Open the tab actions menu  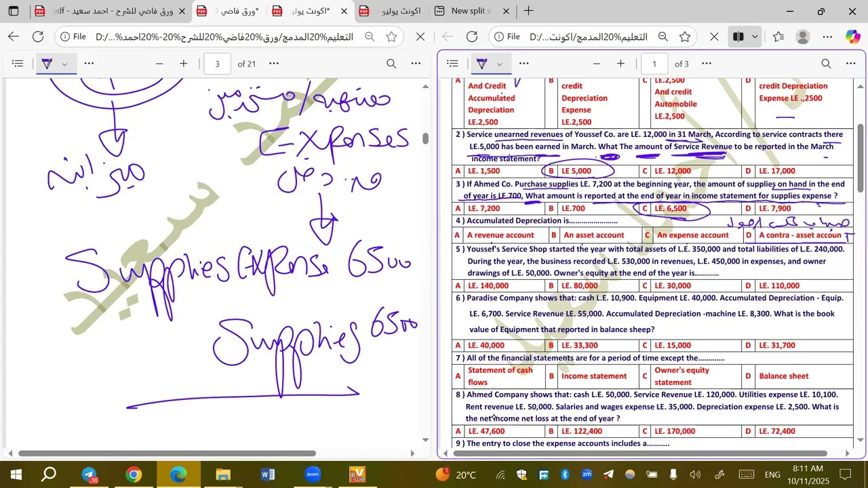[x=14, y=11]
